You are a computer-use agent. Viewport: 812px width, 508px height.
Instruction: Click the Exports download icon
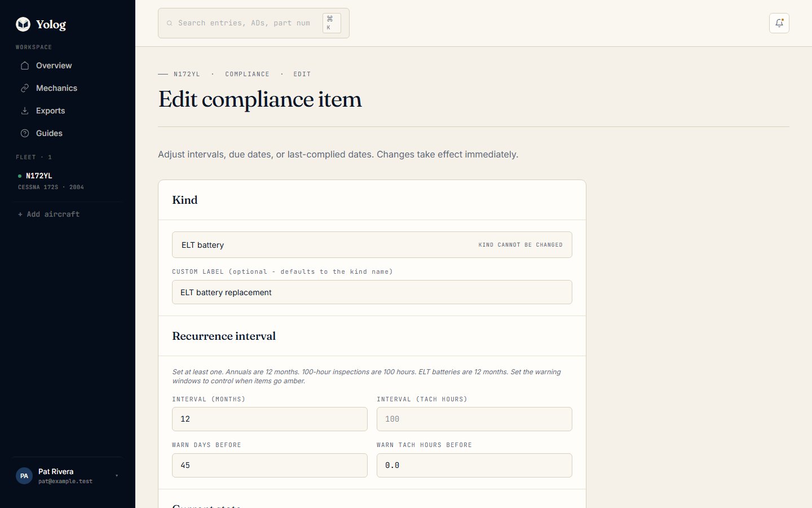[x=25, y=111]
